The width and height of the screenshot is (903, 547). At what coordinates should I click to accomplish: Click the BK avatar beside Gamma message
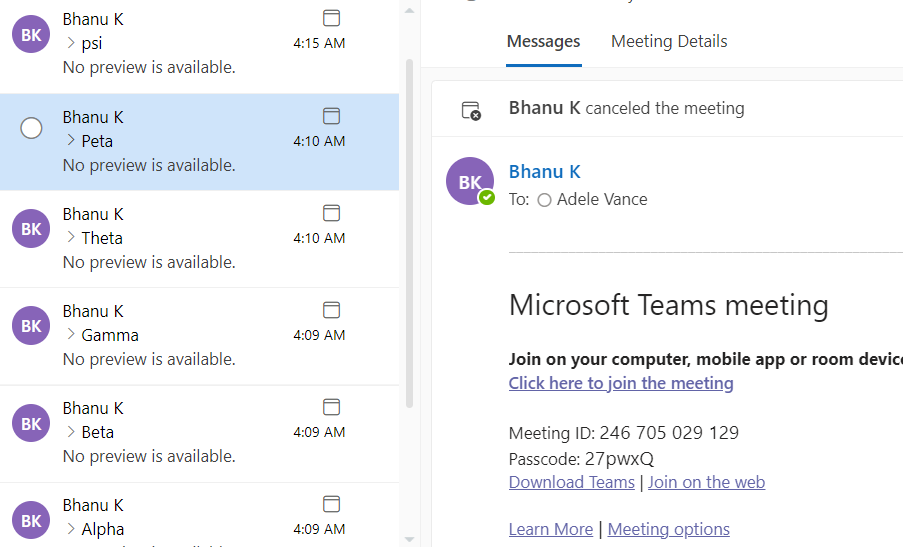click(x=31, y=326)
